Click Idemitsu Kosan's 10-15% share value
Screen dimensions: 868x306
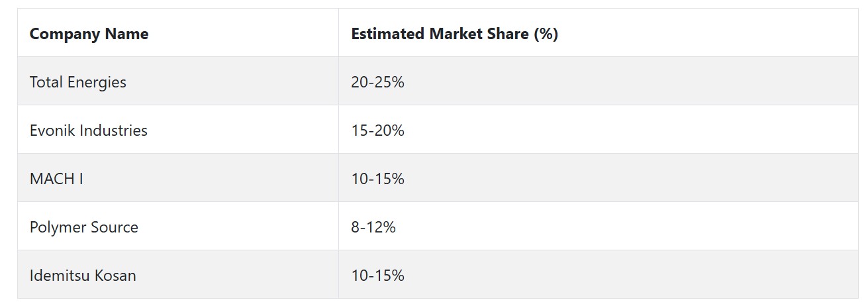point(377,276)
